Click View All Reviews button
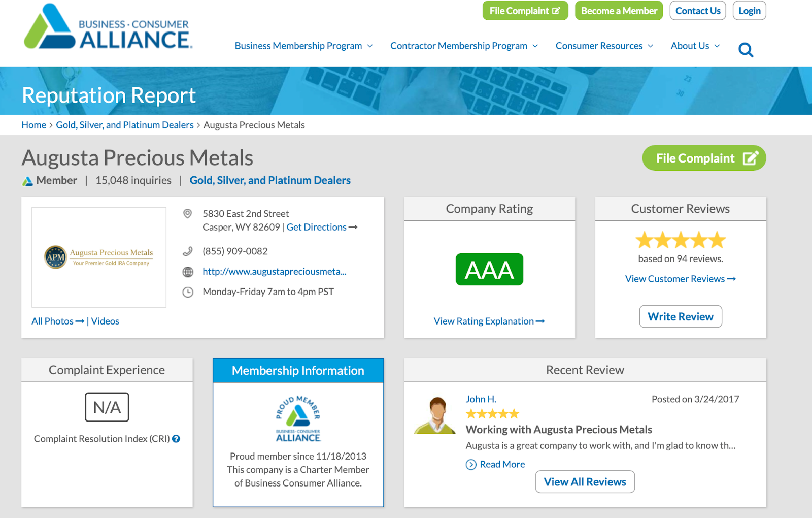 point(585,482)
